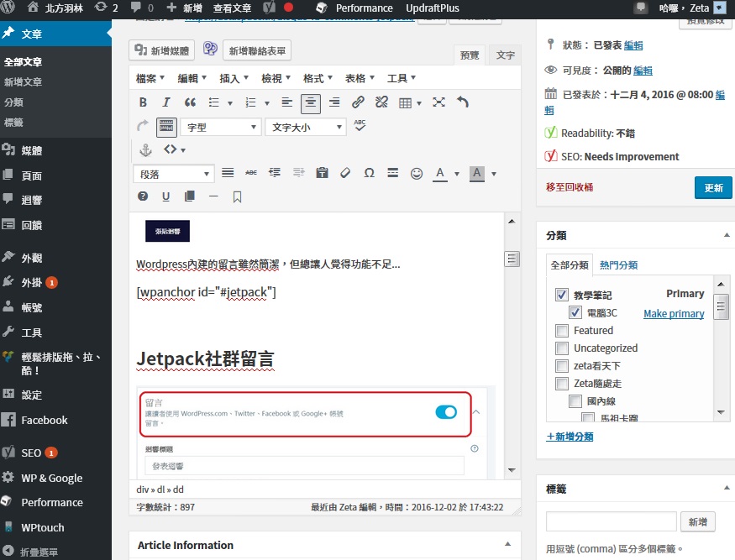The image size is (735, 560).
Task: Align text left in editor
Action: point(287,102)
